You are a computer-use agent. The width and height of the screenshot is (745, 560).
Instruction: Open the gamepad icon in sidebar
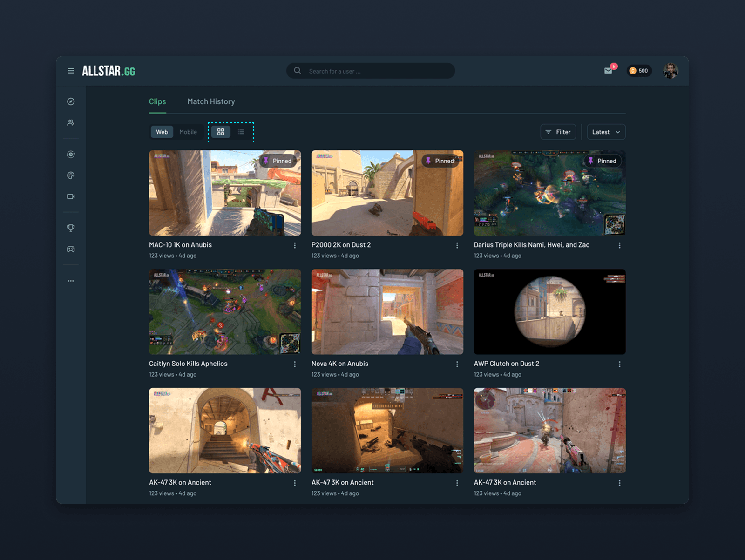tap(71, 249)
